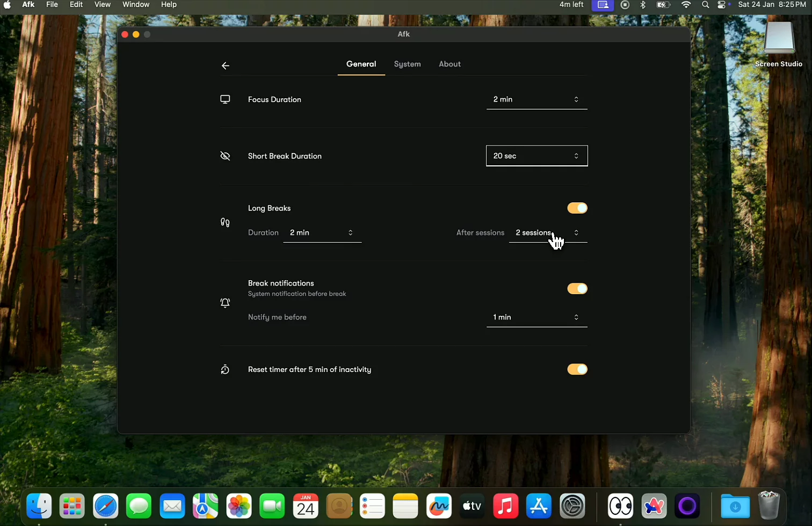The width and height of the screenshot is (812, 526).
Task: Expand the Short Break Duration dropdown
Action: pos(536,156)
